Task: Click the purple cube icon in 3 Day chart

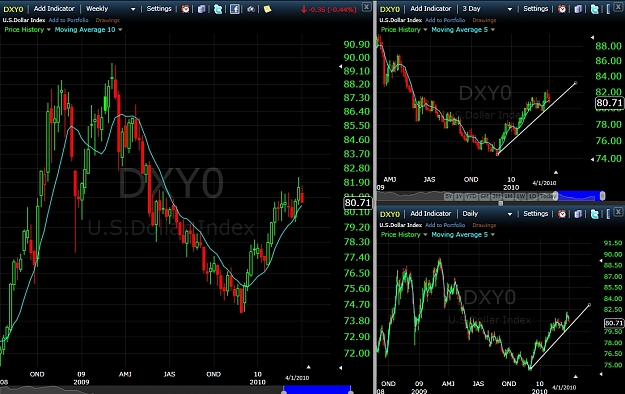Action: point(578,9)
